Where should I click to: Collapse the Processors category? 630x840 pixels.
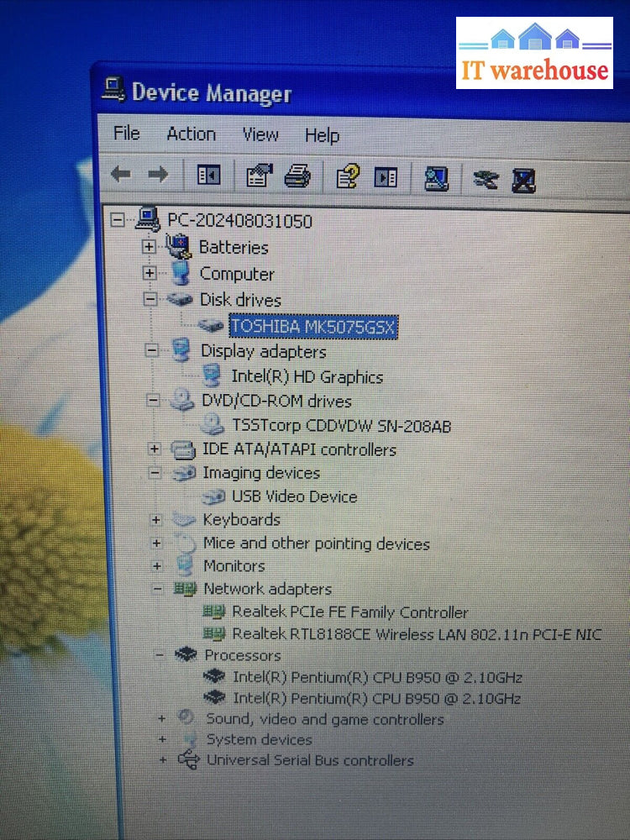[x=160, y=654]
